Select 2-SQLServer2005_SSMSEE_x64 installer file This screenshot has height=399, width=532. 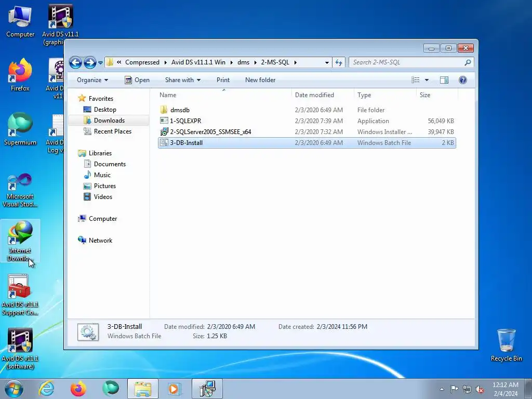(x=307, y=131)
